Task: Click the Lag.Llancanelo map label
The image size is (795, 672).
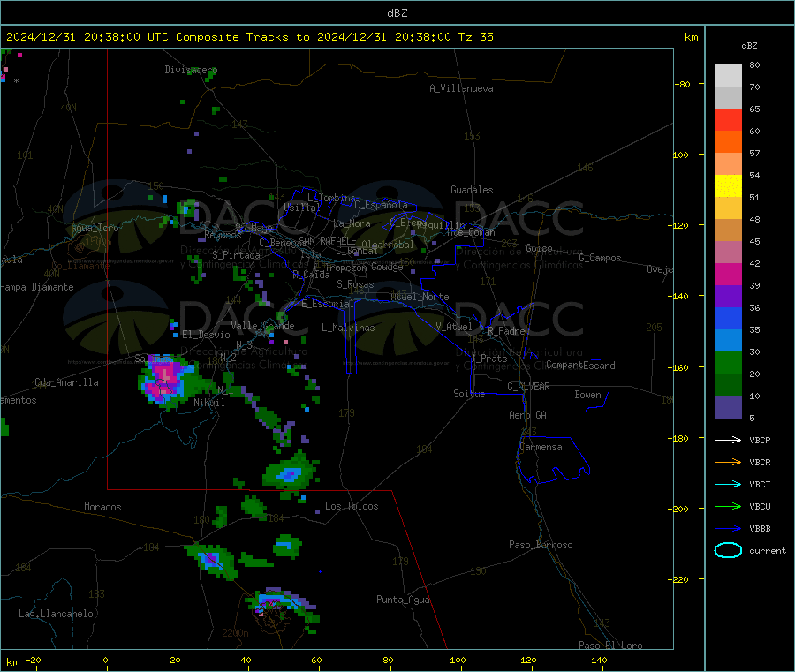Action: point(56,614)
